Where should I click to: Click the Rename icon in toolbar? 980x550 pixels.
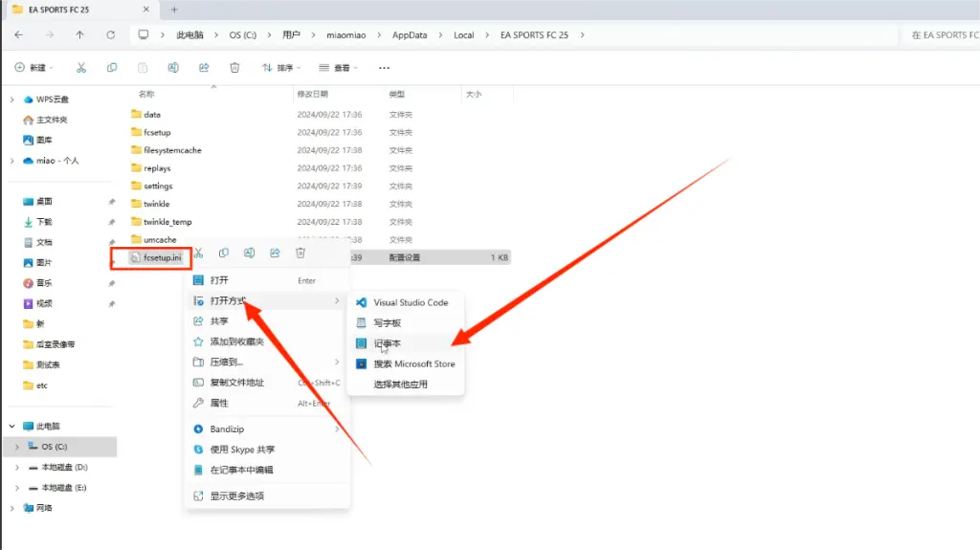click(x=173, y=68)
